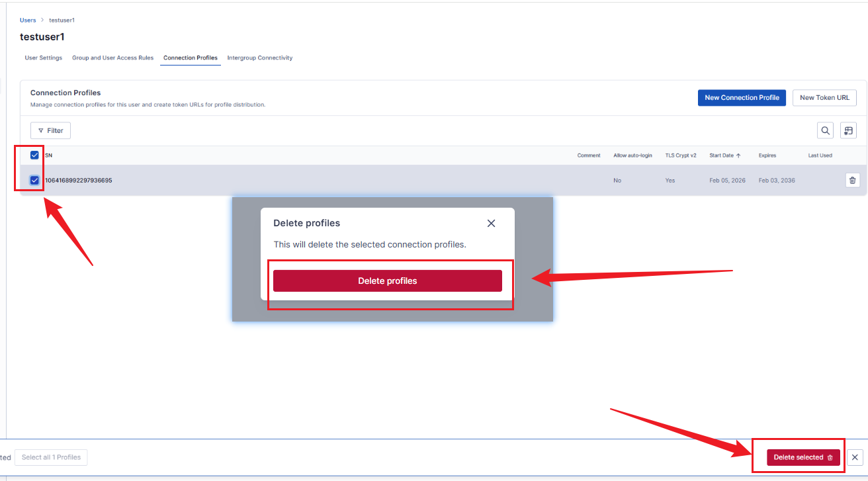
Task: Go to the Intergroup Connectivity tab
Action: coord(259,58)
